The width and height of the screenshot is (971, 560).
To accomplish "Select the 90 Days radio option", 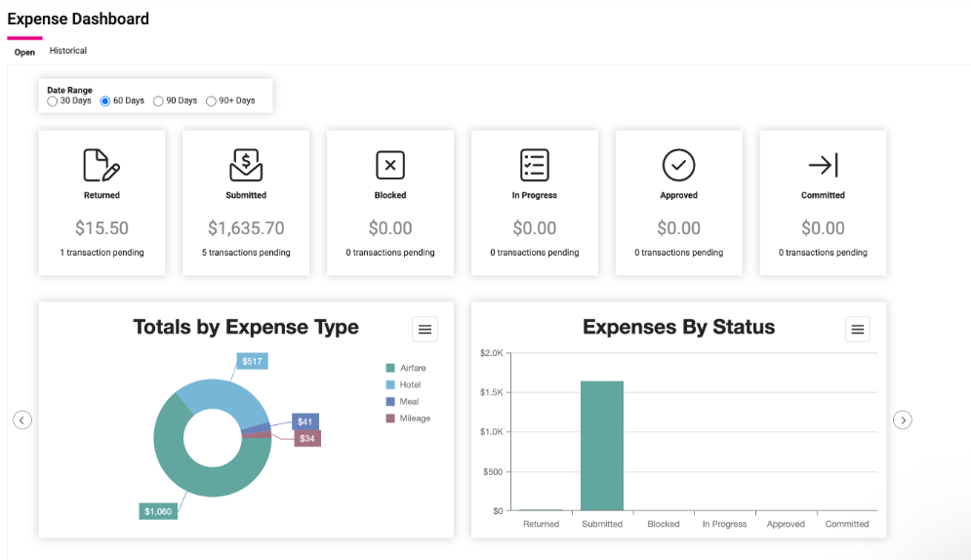I will (158, 101).
